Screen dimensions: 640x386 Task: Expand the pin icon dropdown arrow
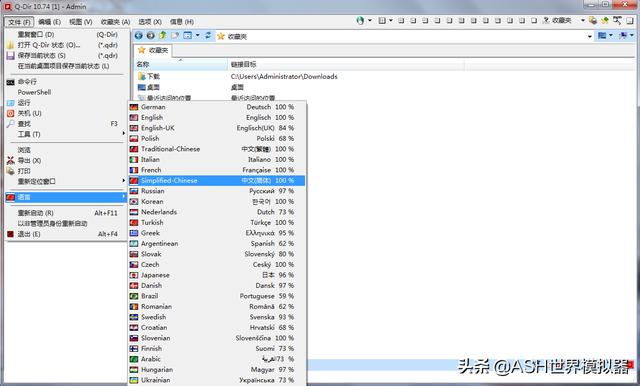(x=631, y=35)
